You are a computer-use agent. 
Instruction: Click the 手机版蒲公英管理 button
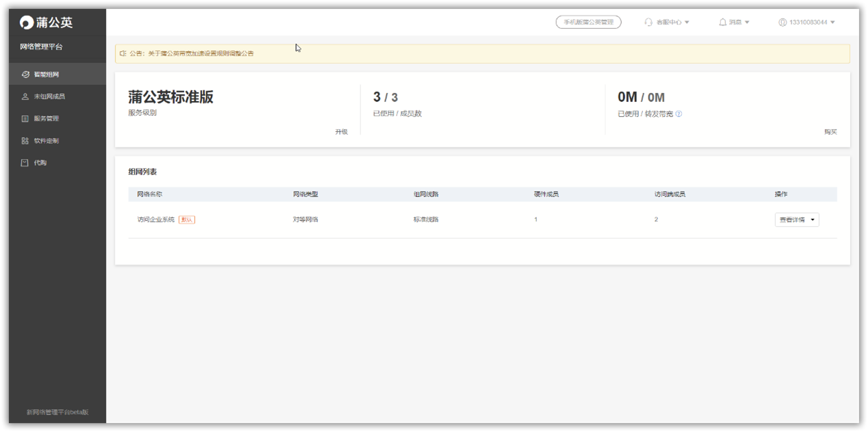click(x=588, y=22)
